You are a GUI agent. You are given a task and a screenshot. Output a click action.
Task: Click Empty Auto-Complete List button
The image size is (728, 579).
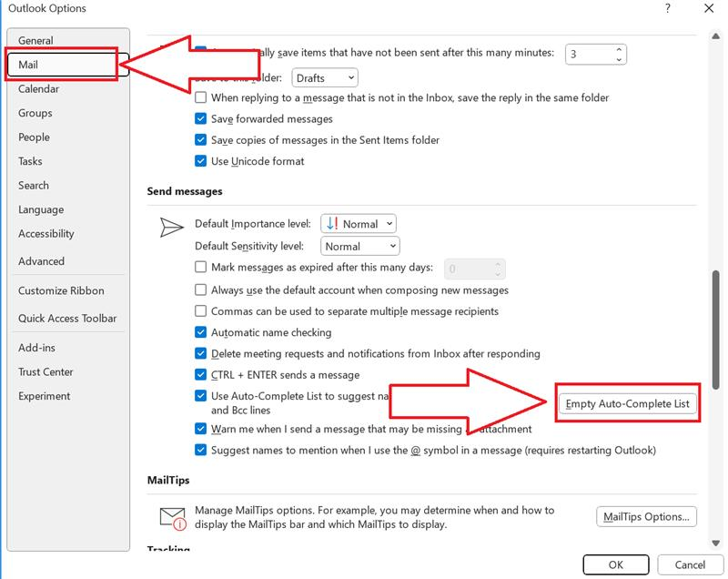click(628, 403)
